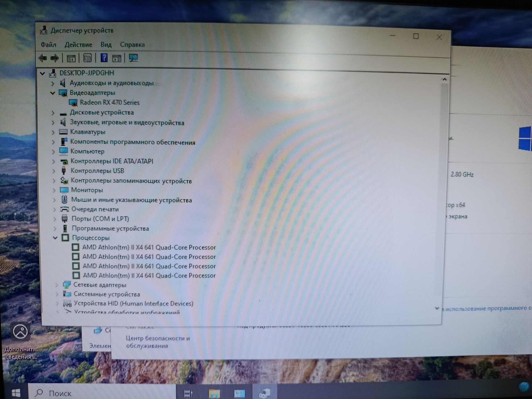Select Мыши и иные указывающие устройства row
This screenshot has height=399, width=532.
131,200
